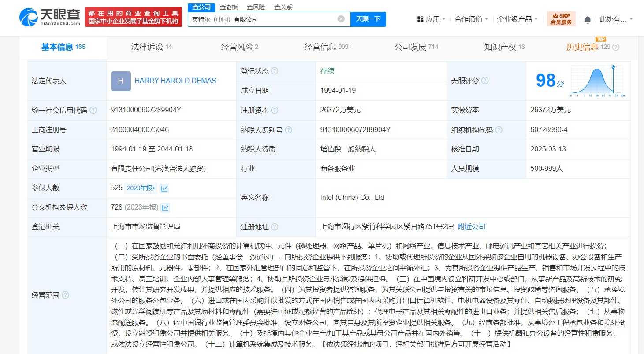Click the 天眼一下 search button
This screenshot has width=644, height=354.
[x=368, y=19]
